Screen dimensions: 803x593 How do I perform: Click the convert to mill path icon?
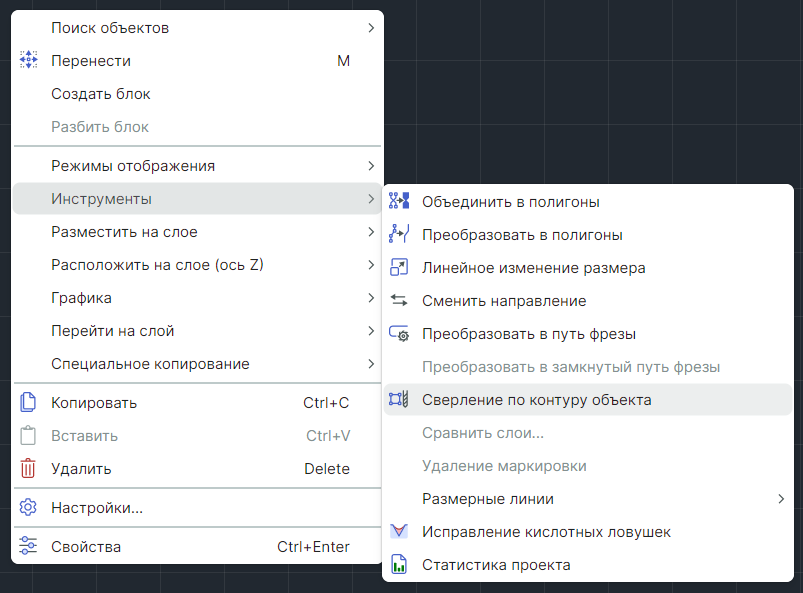(x=399, y=334)
